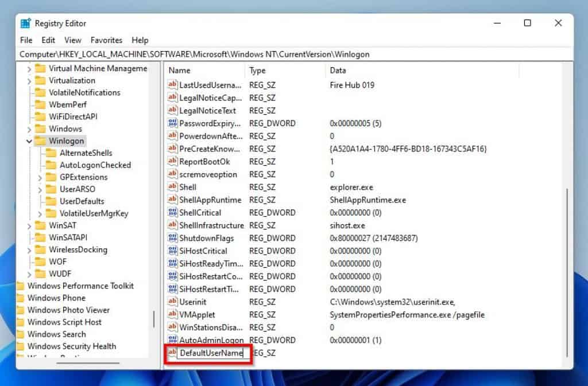
Task: Click the ShellInfrastructure string value icon
Action: point(172,225)
